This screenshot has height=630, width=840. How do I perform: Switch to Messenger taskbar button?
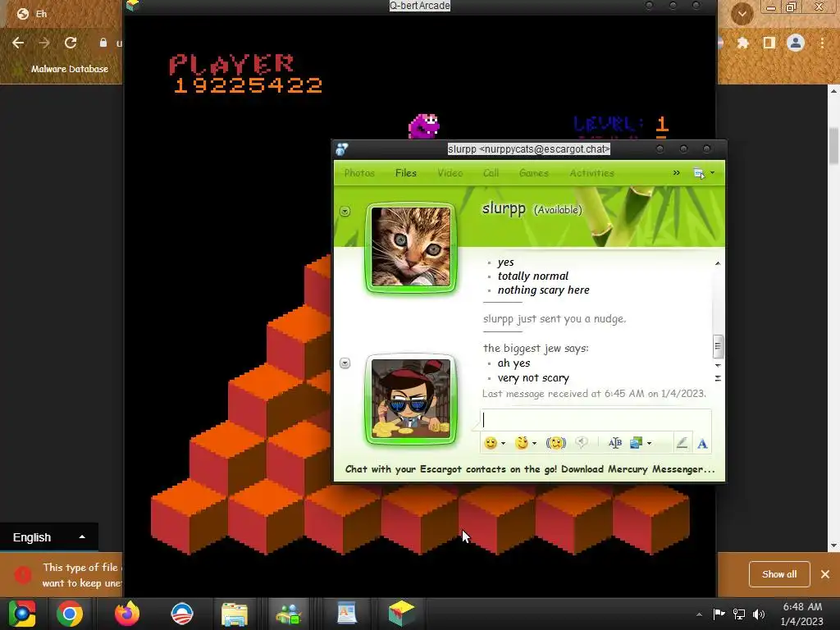pos(290,614)
